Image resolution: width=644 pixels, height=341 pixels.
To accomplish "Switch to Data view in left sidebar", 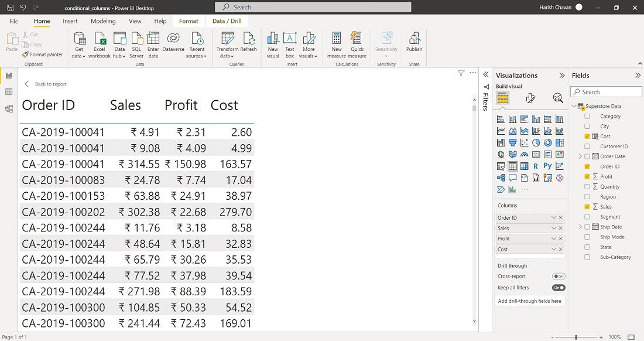I will [x=9, y=92].
